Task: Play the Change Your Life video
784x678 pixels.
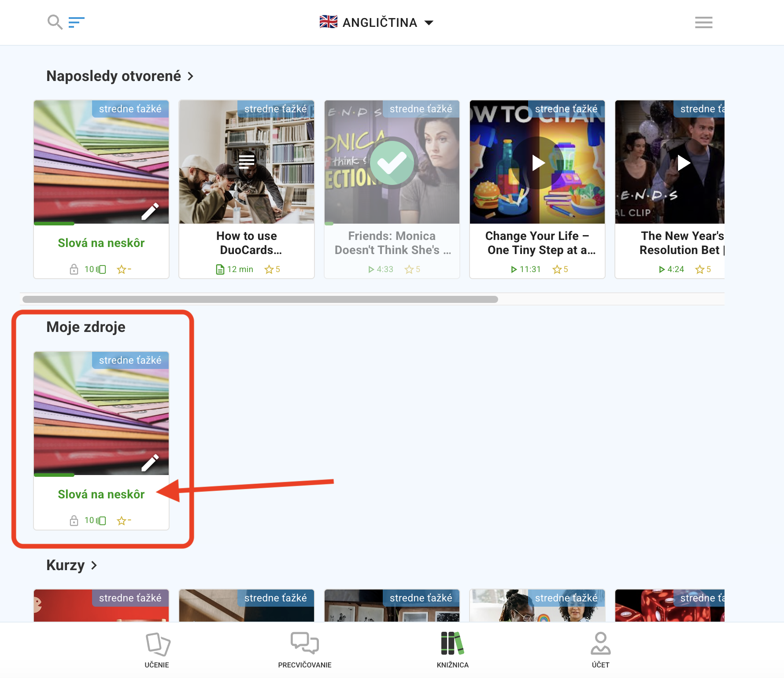Action: pyautogui.click(x=537, y=163)
